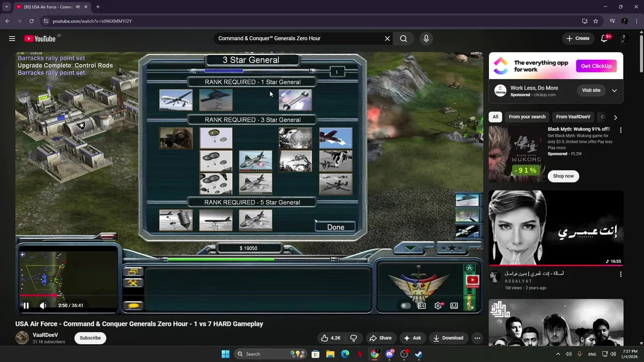Go to YouTube home via logo
This screenshot has height=362, width=644.
[40, 39]
